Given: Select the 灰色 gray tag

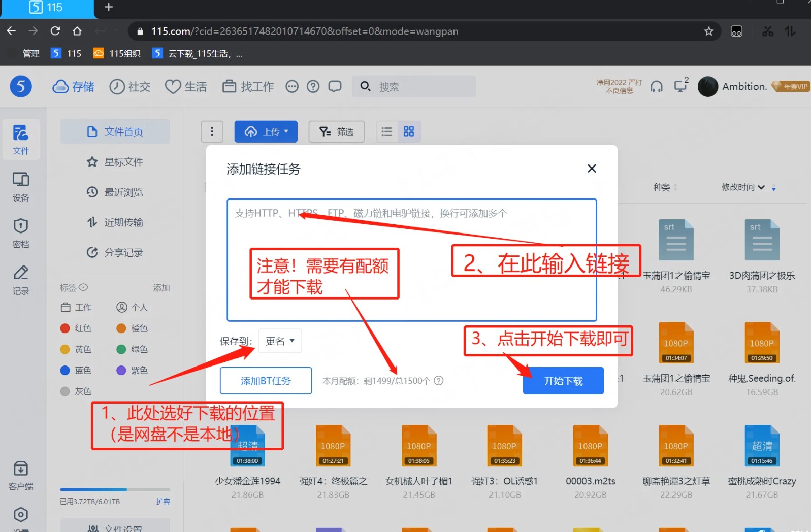Looking at the screenshot, I should coord(76,391).
